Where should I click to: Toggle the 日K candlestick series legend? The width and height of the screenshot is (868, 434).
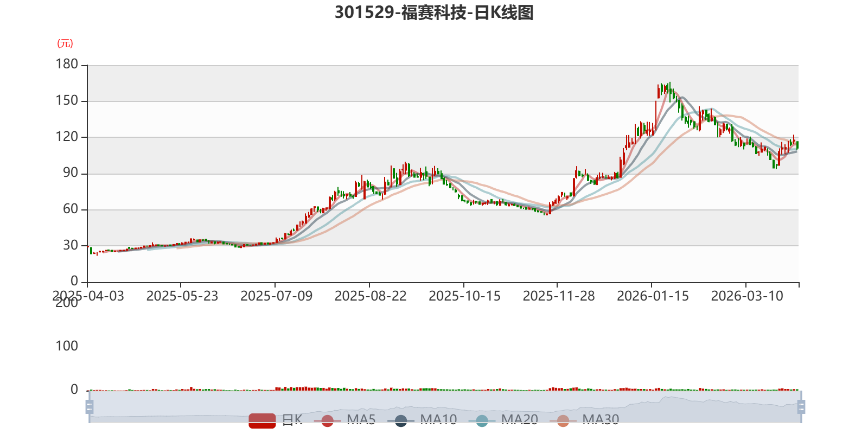click(x=276, y=420)
